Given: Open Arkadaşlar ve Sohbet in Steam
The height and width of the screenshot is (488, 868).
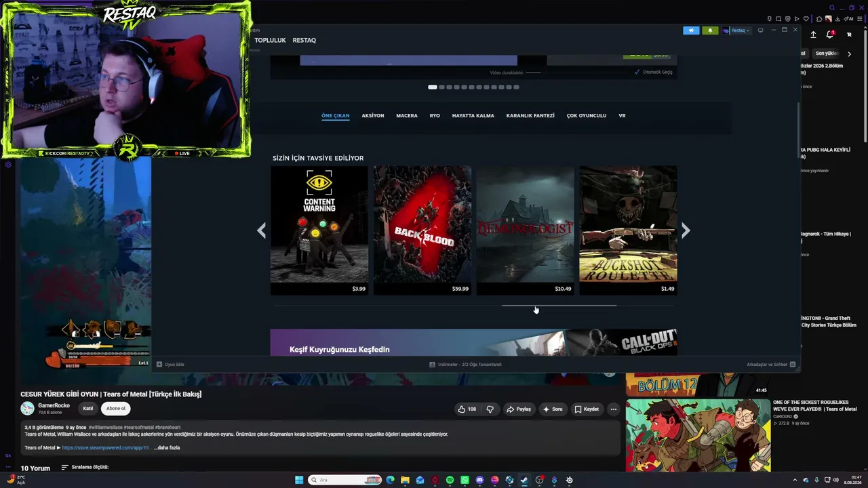Looking at the screenshot, I should pyautogui.click(x=771, y=365).
